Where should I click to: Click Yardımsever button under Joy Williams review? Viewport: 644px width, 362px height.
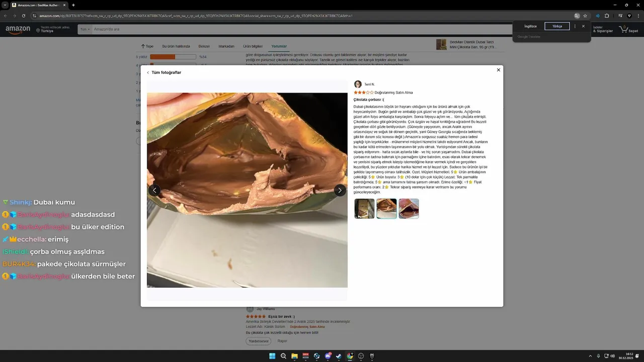[x=259, y=341]
